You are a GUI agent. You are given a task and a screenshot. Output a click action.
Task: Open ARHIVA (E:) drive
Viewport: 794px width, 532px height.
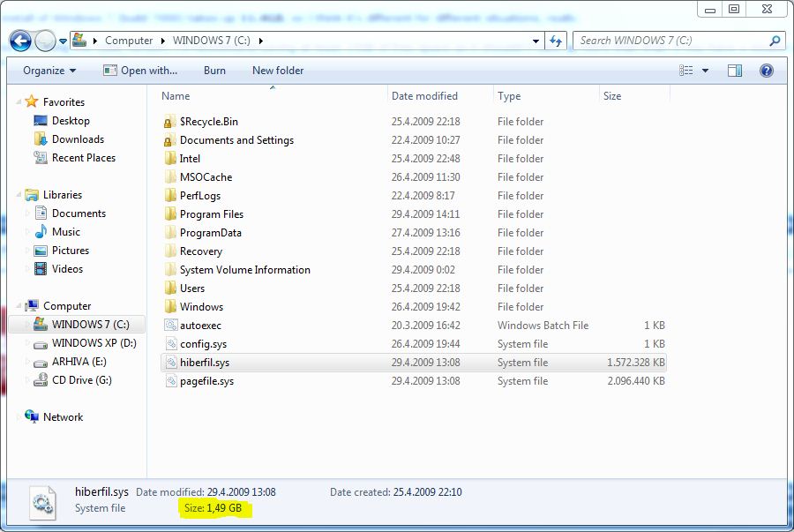[79, 362]
